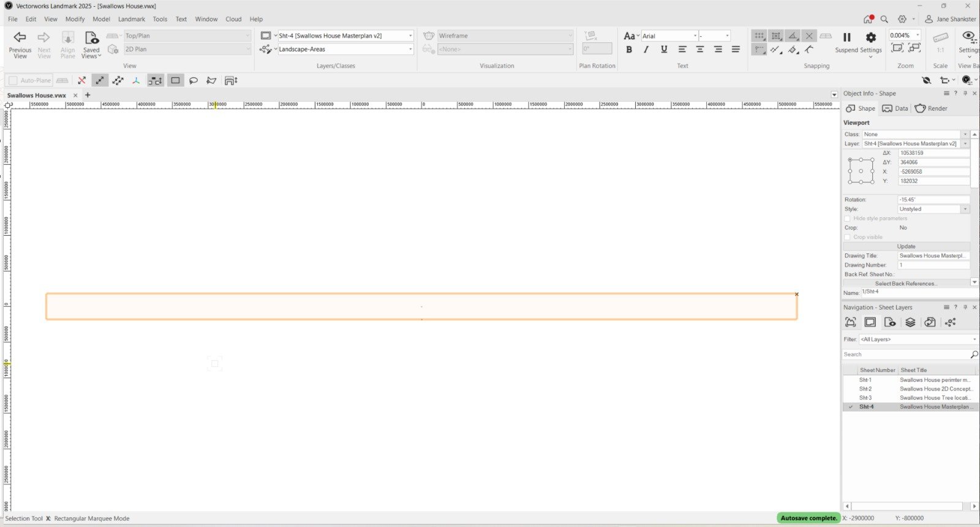Click the Navigation palette Search field

pyautogui.click(x=905, y=354)
